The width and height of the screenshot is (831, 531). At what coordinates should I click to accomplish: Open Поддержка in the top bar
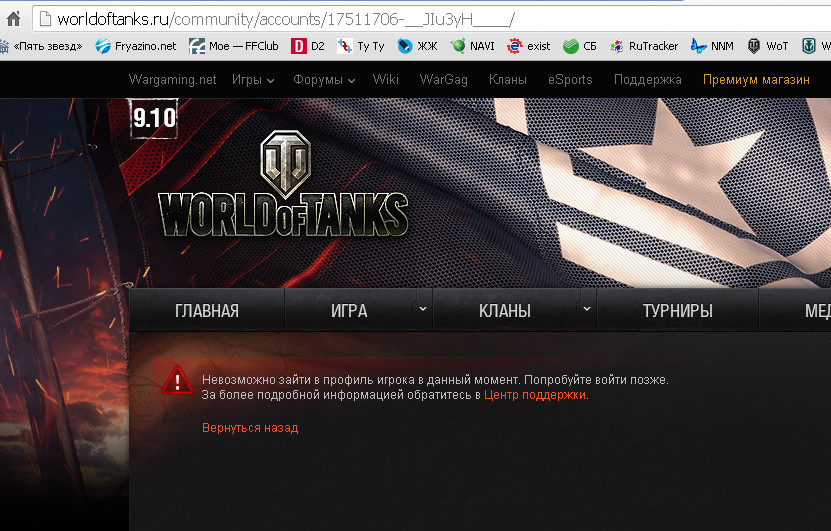(648, 79)
